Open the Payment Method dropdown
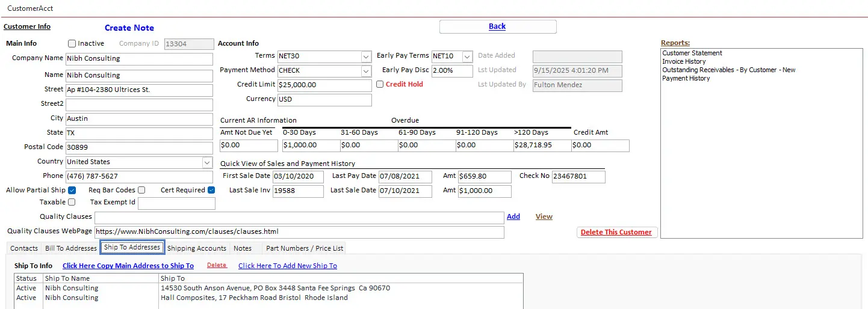 [x=366, y=71]
